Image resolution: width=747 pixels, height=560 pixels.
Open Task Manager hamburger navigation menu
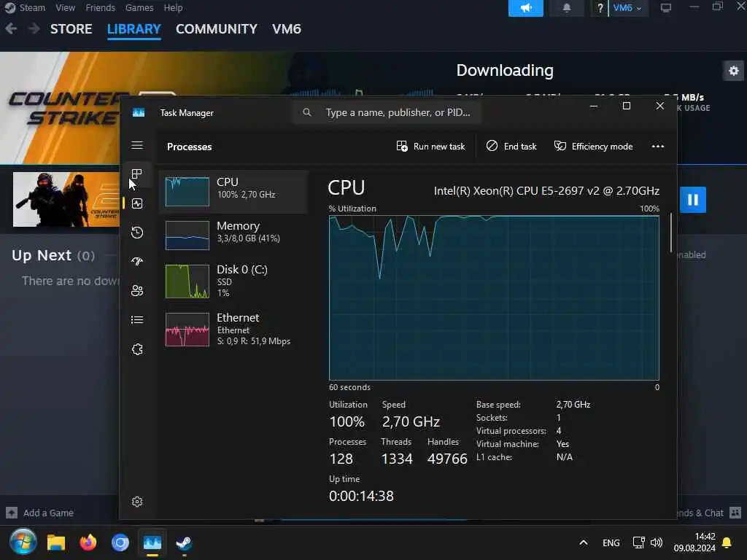tap(137, 145)
